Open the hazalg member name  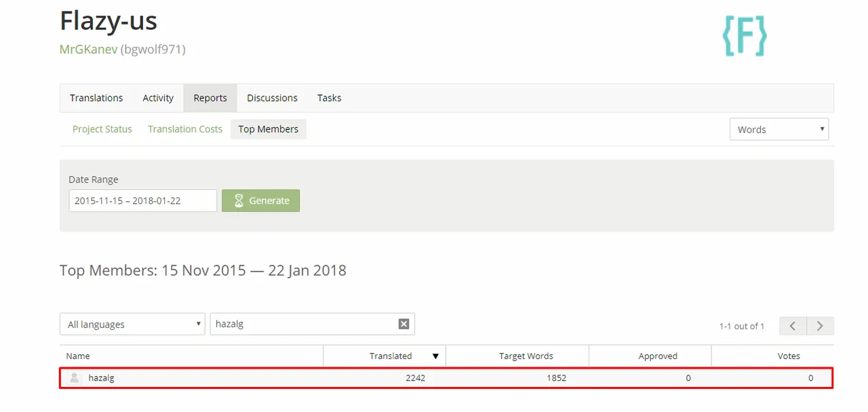click(x=101, y=377)
